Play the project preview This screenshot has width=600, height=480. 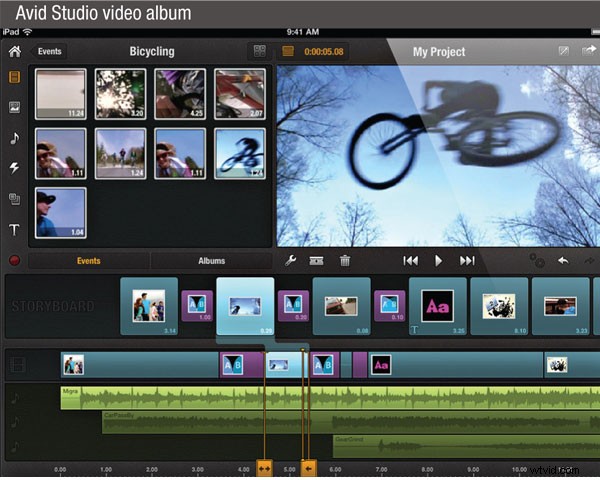click(x=439, y=261)
